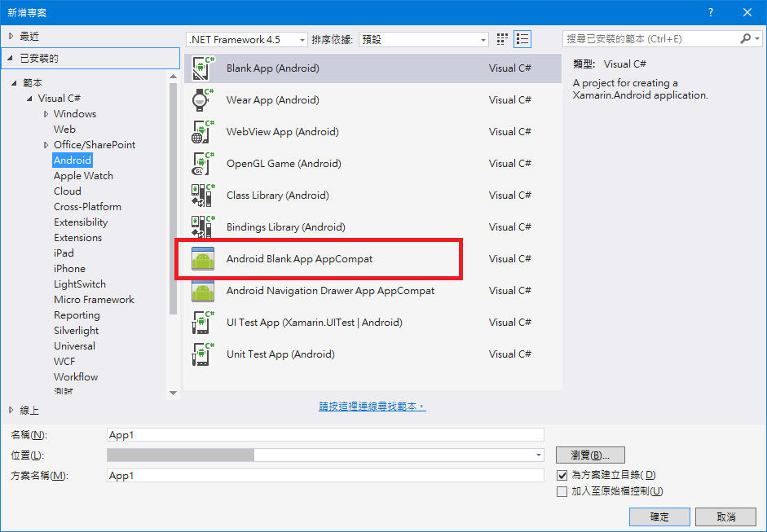767x532 pixels.
Task: Select Universal category
Action: pyautogui.click(x=74, y=346)
